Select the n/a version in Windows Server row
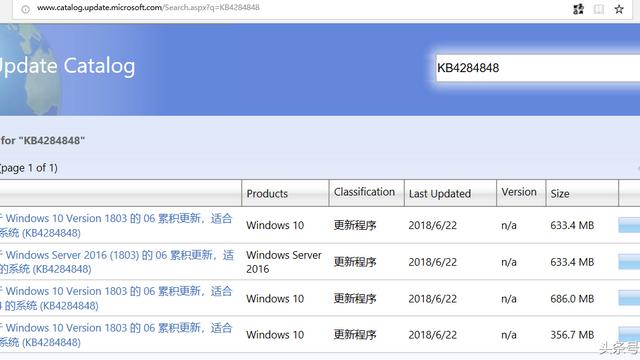Viewport: 640px width, 360px height. 509,262
